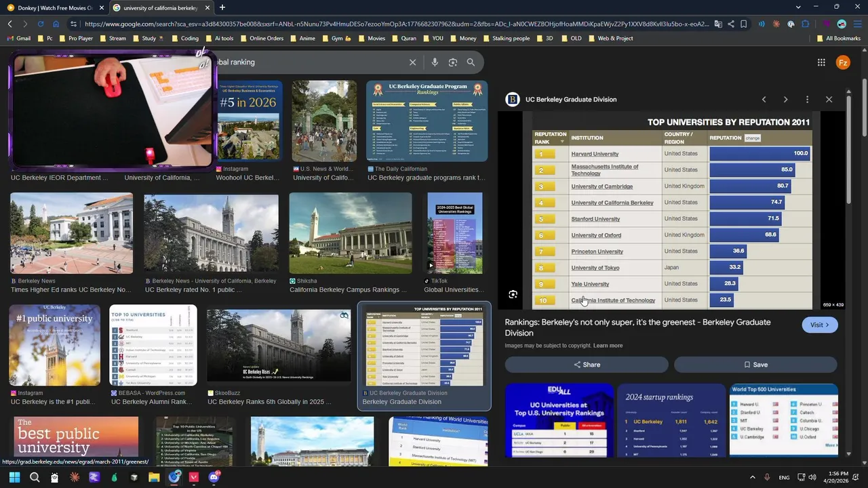The height and width of the screenshot is (488, 868).
Task: Show hidden system tray icons
Action: [x=752, y=477]
